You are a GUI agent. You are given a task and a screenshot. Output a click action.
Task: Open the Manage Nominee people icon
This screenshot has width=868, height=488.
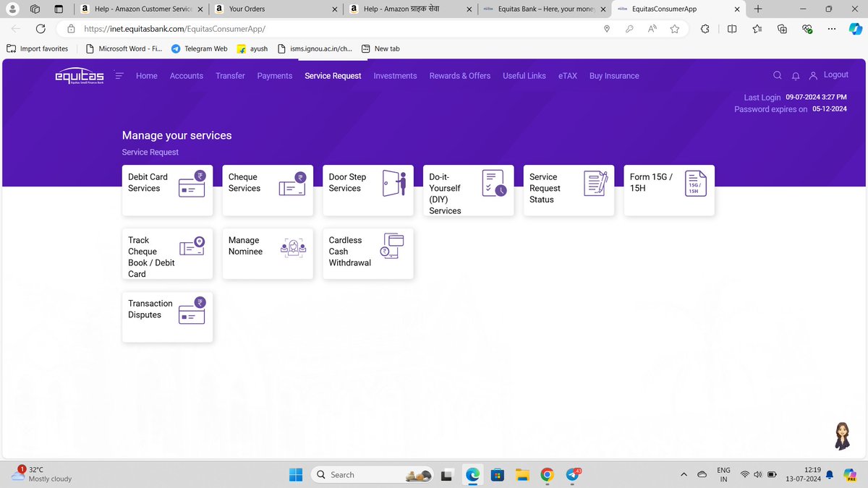[x=293, y=247]
